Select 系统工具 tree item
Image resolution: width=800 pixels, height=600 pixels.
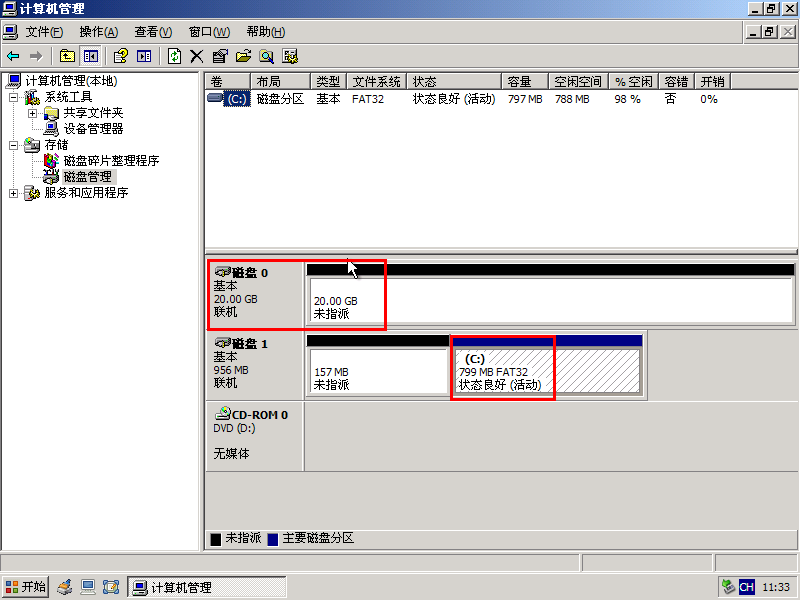68,97
